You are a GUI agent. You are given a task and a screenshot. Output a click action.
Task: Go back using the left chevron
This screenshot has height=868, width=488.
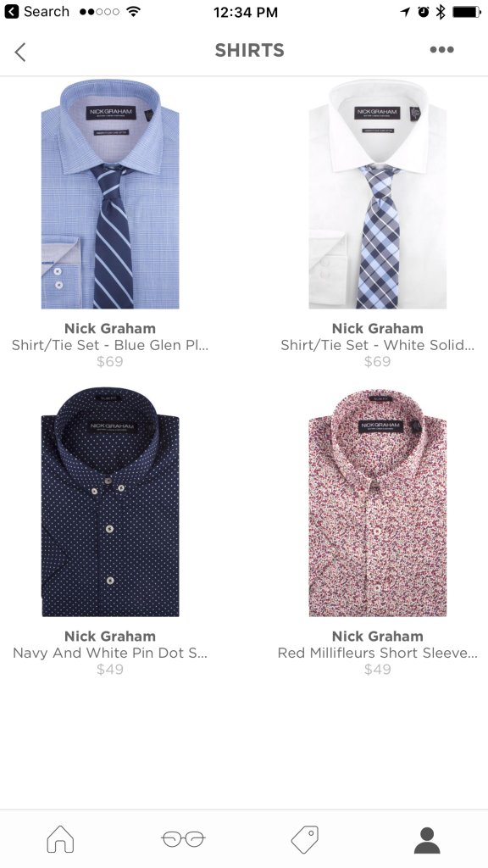pyautogui.click(x=20, y=52)
